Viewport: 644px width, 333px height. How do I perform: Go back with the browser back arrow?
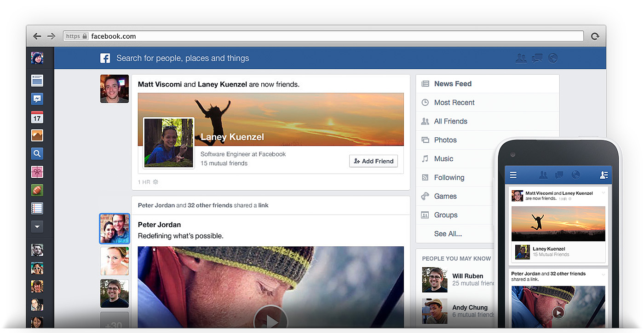coord(37,36)
